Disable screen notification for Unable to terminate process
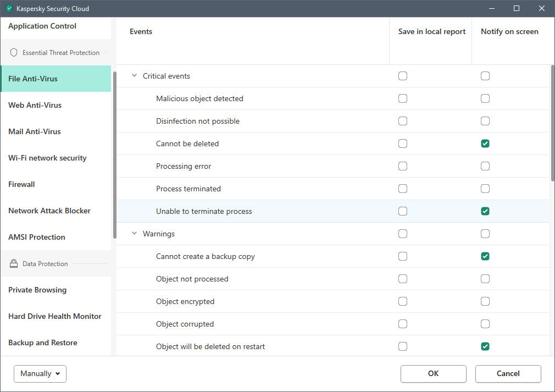This screenshot has width=555, height=392. 485,211
